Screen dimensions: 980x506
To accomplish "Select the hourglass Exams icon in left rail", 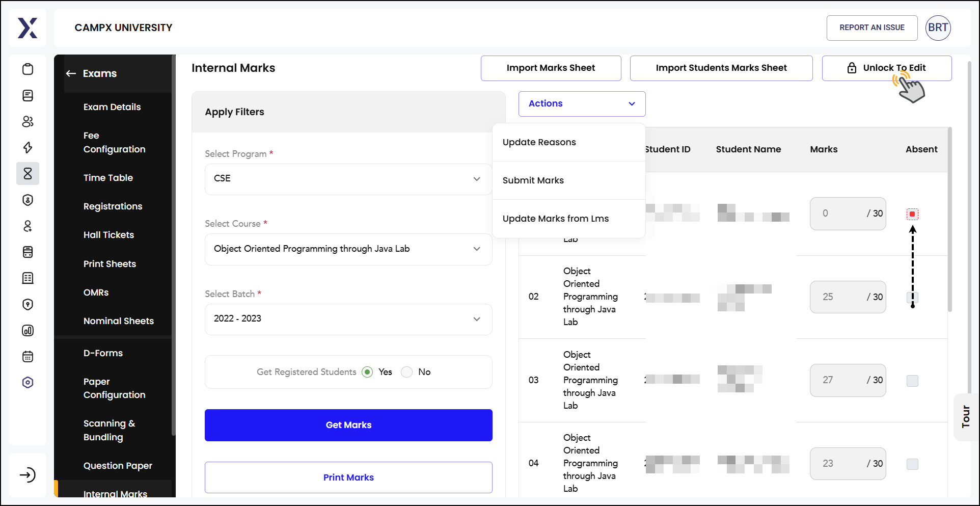I will click(28, 174).
